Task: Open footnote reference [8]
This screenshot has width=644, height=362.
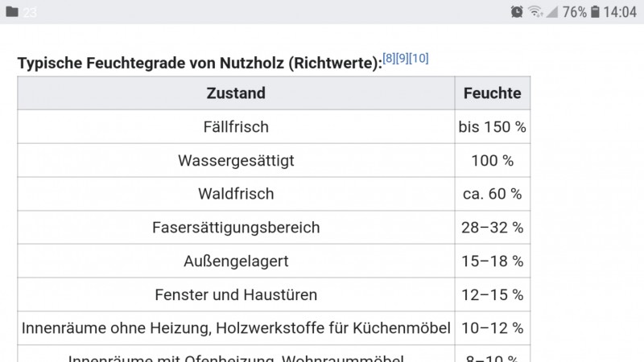Action: click(x=390, y=59)
